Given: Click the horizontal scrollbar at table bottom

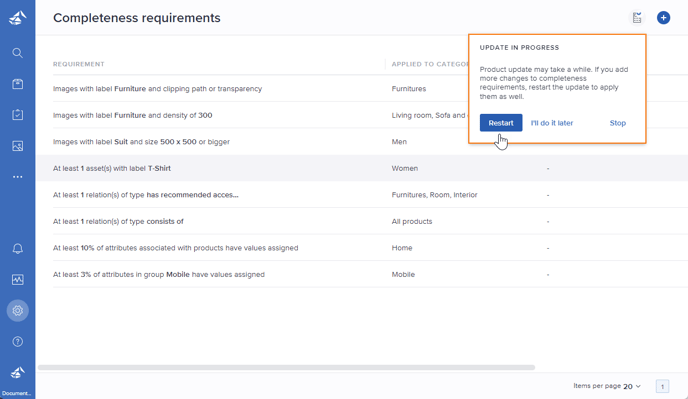Looking at the screenshot, I should [286, 367].
